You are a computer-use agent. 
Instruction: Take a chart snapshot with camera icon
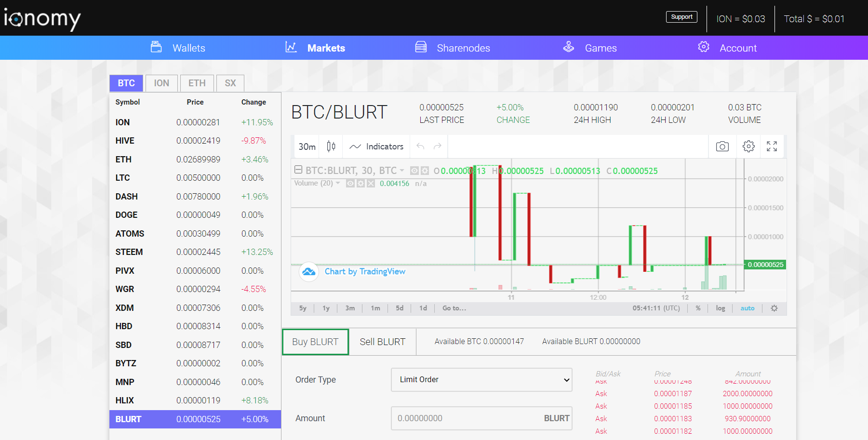[x=722, y=147]
